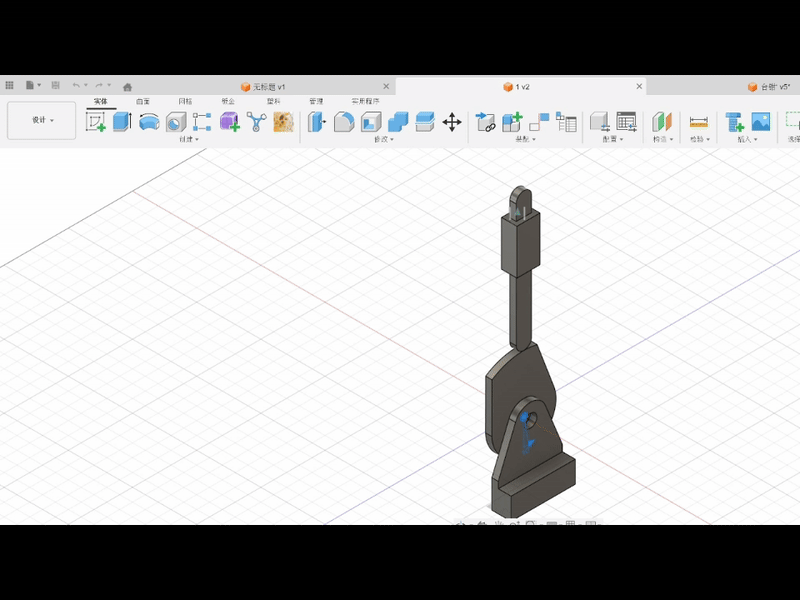Select the Hole tool
The width and height of the screenshot is (800, 600).
[x=176, y=122]
